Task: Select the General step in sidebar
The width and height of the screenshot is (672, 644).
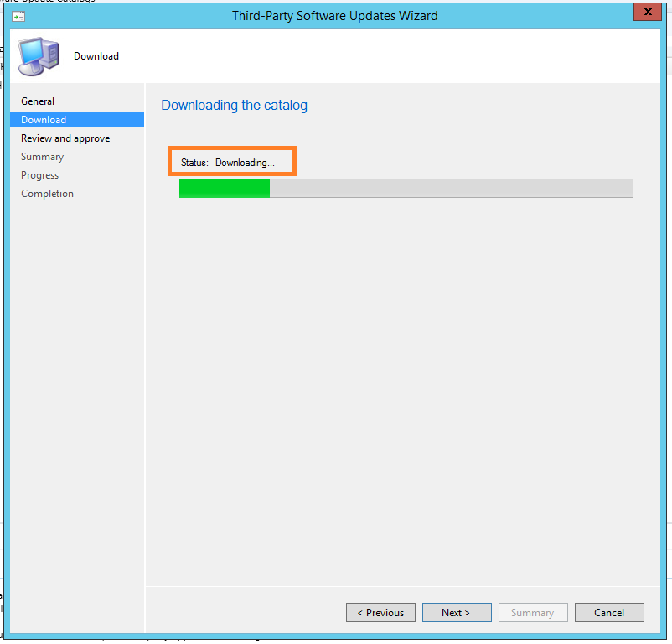Action: 38,101
